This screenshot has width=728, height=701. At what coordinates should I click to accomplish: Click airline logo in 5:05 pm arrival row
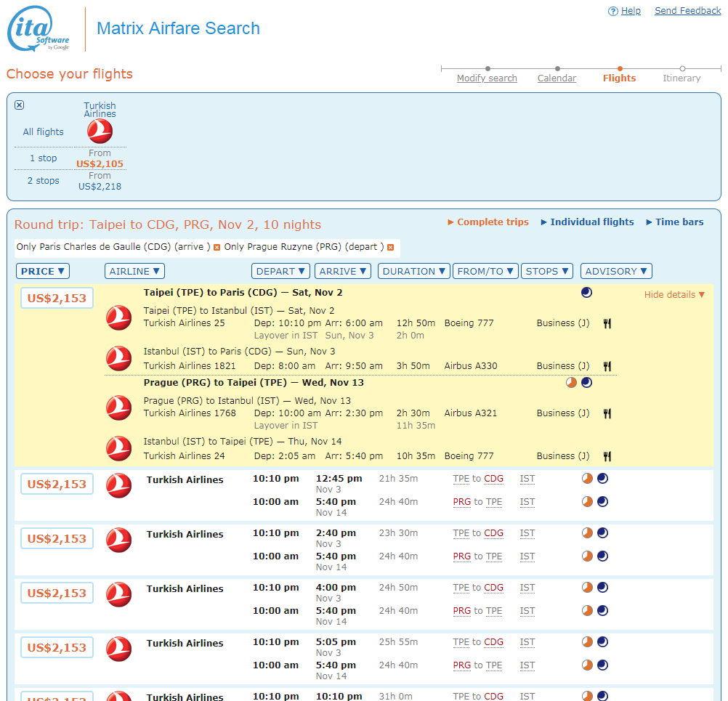click(x=119, y=649)
